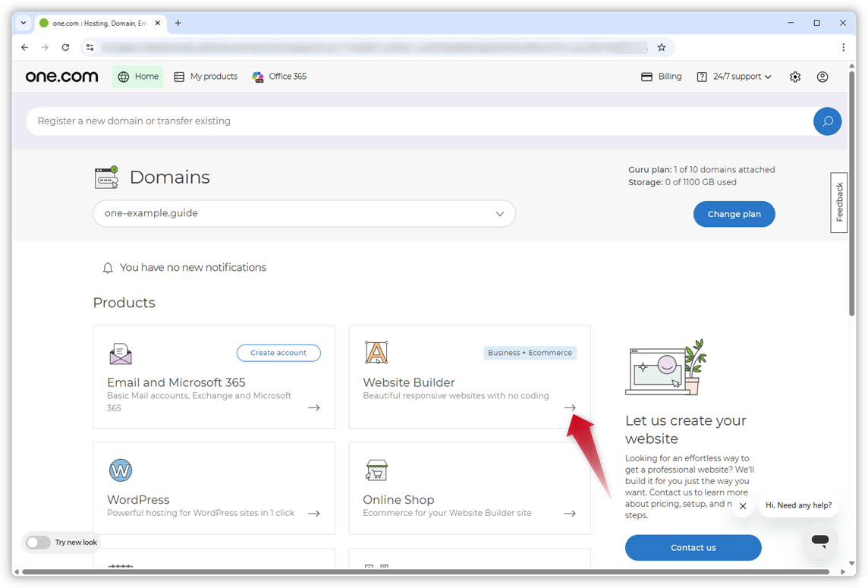
Task: Open the domain search magnifier button
Action: coord(827,121)
